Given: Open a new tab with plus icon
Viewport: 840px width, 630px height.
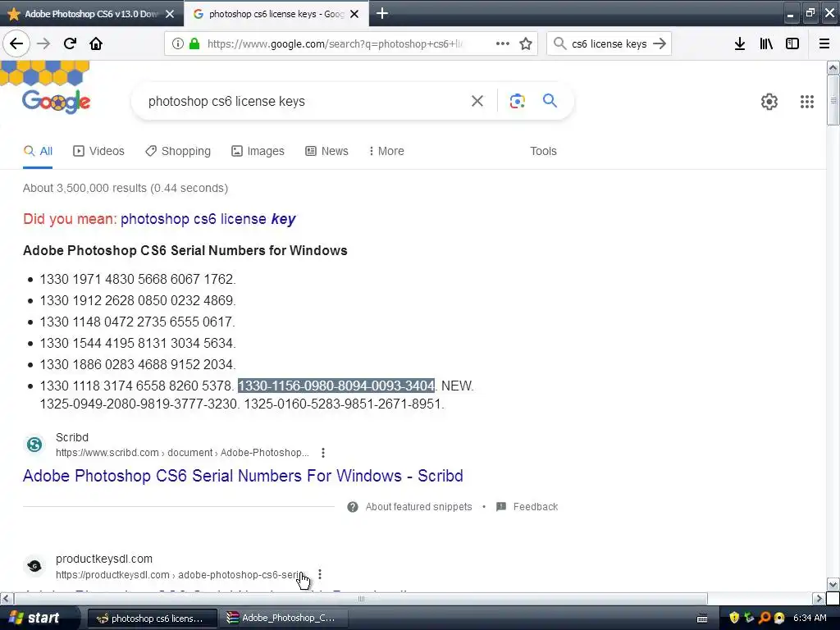Looking at the screenshot, I should 382,13.
